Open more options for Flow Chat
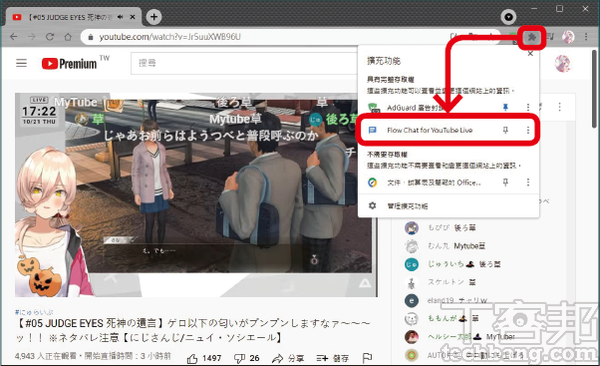 tap(528, 130)
